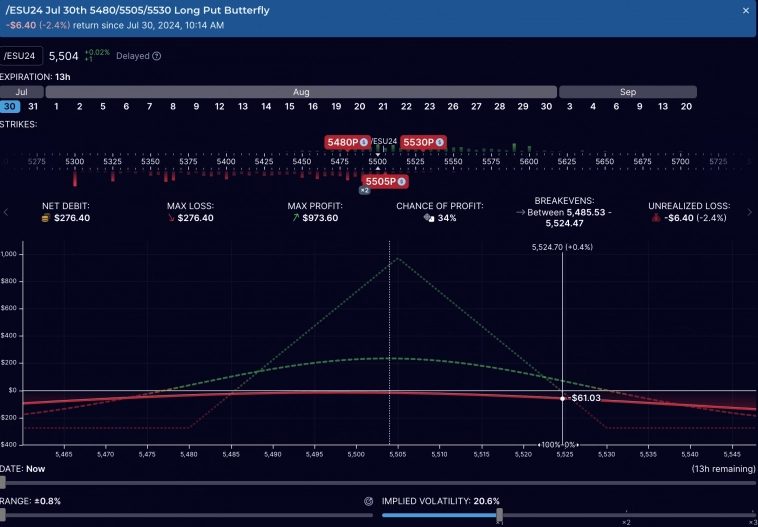Click the Sep month header bar
The width and height of the screenshot is (758, 527).
627,92
